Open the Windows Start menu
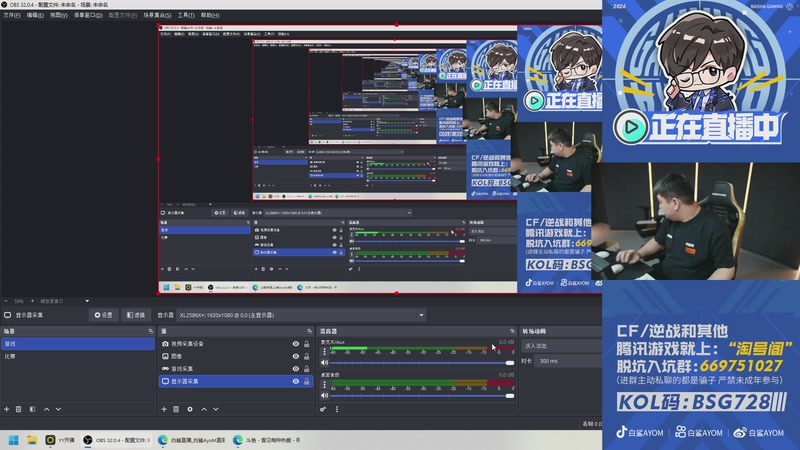The image size is (800, 450). pos(14,440)
